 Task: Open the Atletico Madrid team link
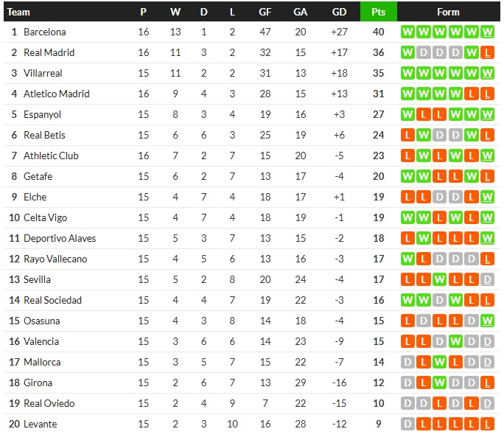point(57,94)
